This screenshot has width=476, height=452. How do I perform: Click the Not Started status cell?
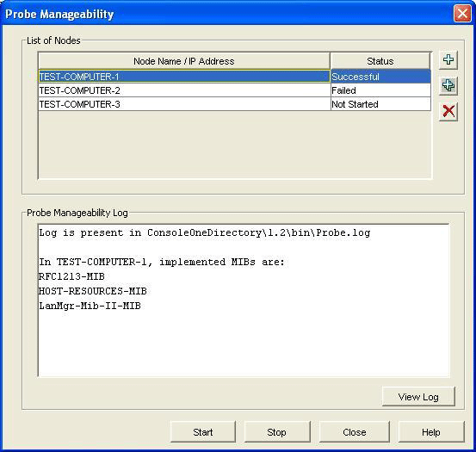pyautogui.click(x=380, y=104)
